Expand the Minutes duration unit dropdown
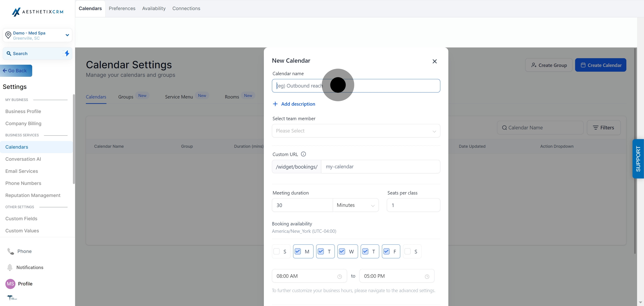 (x=356, y=205)
